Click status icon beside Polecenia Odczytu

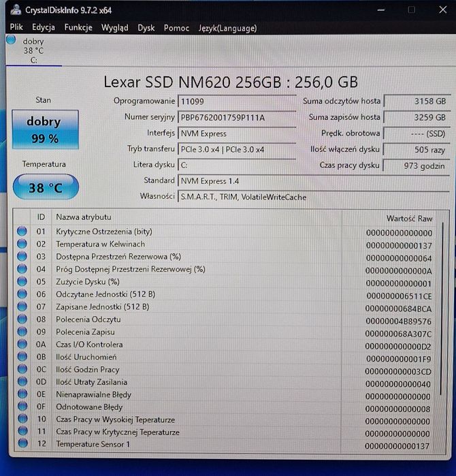point(22,319)
